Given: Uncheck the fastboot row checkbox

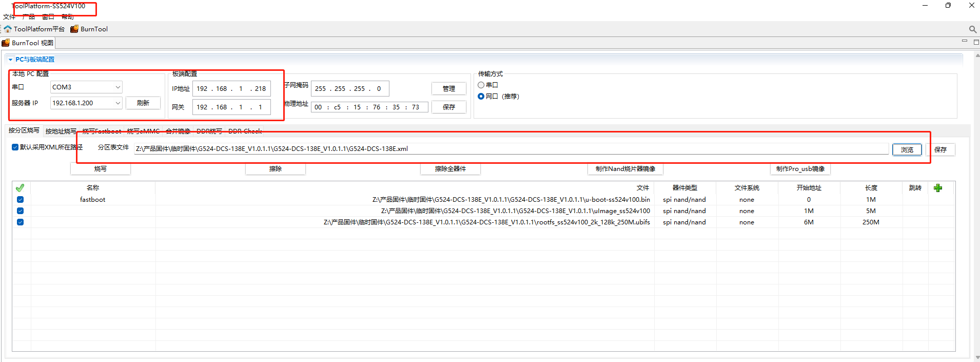Looking at the screenshot, I should coord(20,200).
